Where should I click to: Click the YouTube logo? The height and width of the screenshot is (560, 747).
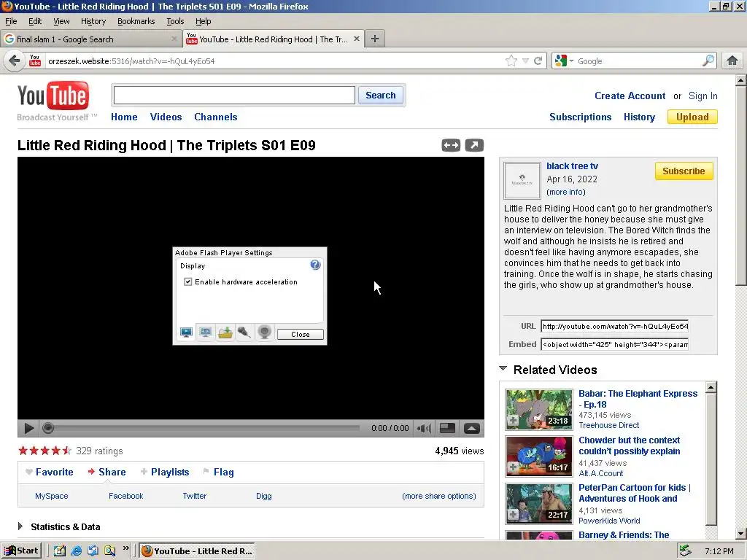pyautogui.click(x=53, y=96)
